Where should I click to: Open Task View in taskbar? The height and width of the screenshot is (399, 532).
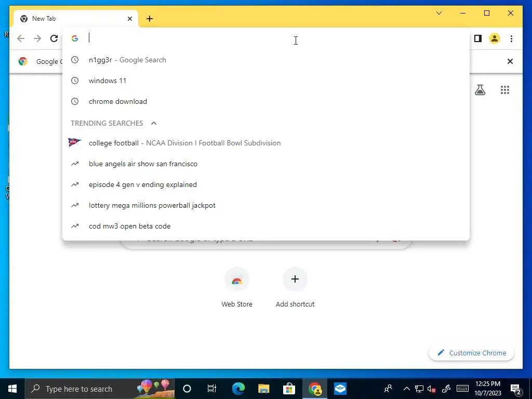pos(212,389)
